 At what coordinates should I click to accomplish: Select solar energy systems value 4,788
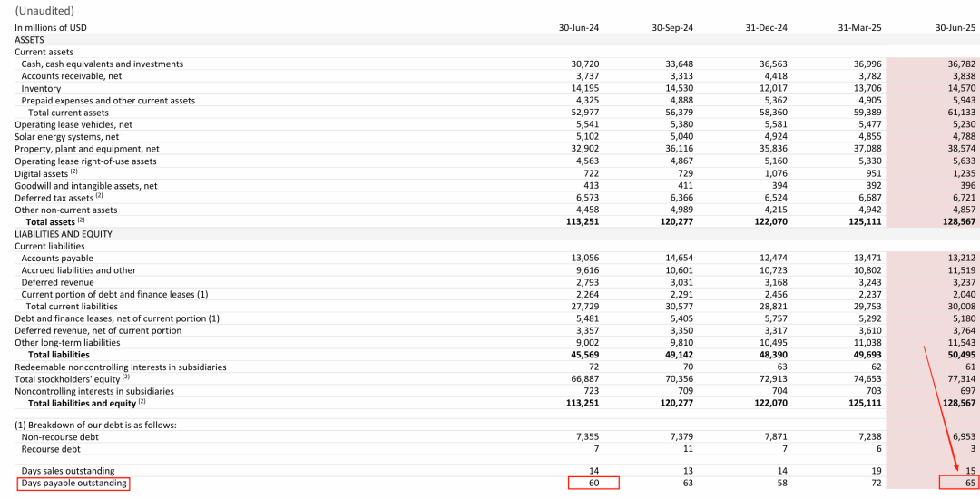(963, 136)
